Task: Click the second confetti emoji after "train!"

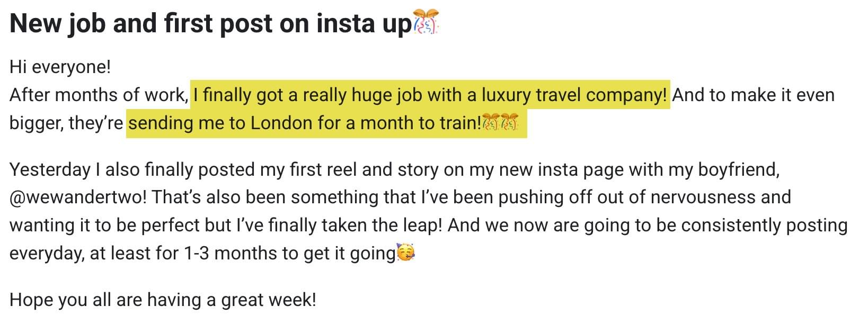Action: [x=509, y=122]
